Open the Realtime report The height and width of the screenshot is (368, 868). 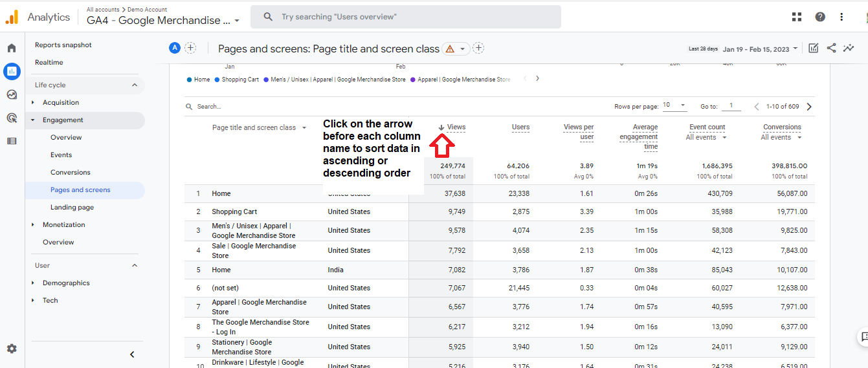[x=49, y=62]
